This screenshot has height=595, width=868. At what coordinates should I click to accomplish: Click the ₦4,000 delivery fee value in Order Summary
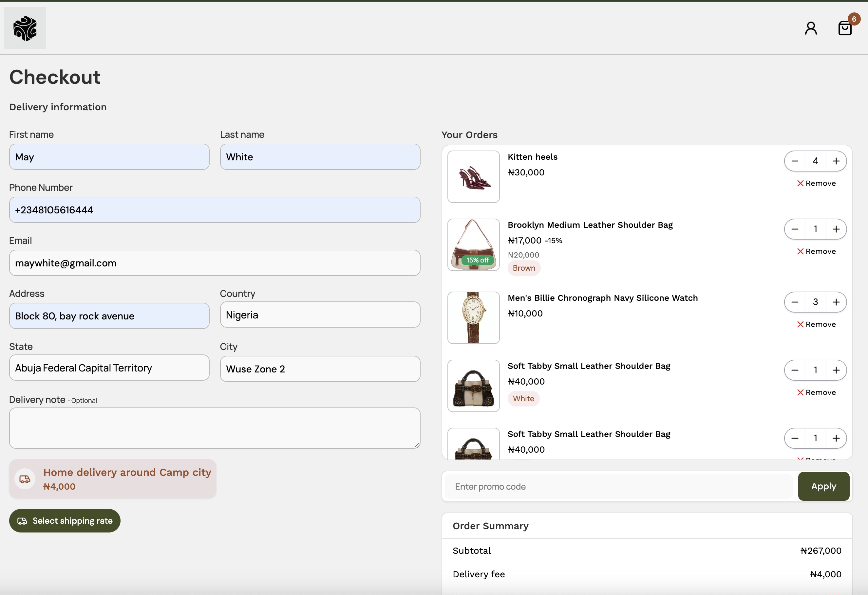point(825,574)
